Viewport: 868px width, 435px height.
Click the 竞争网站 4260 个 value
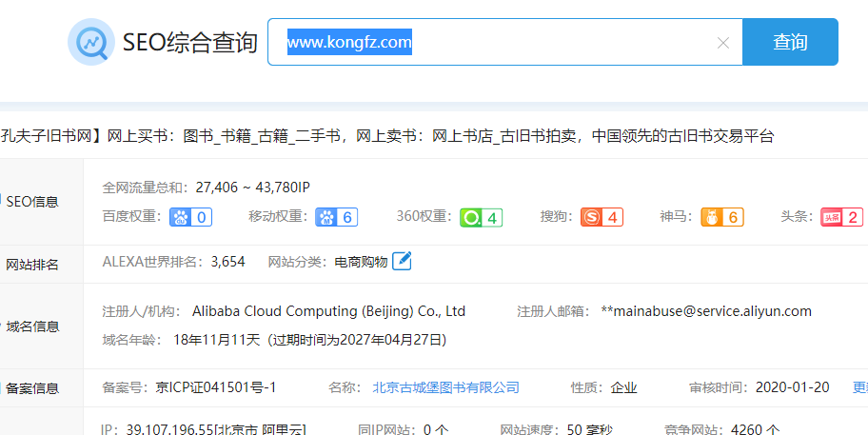755,429
